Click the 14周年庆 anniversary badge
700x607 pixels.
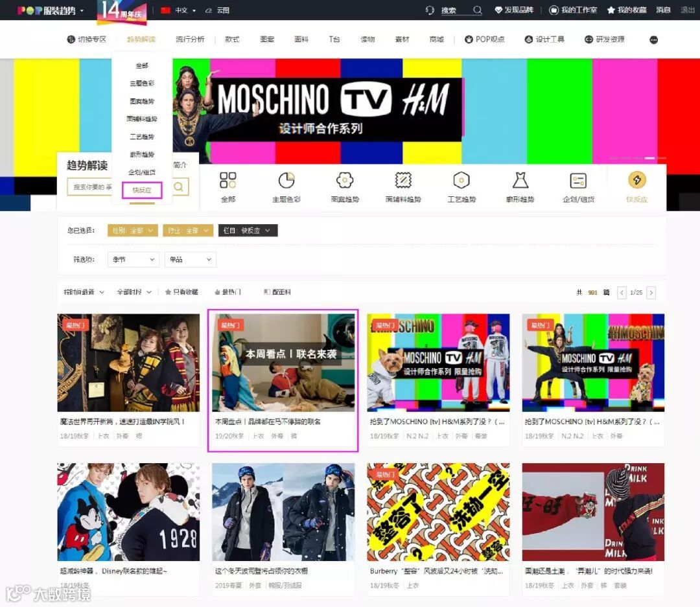[x=122, y=11]
